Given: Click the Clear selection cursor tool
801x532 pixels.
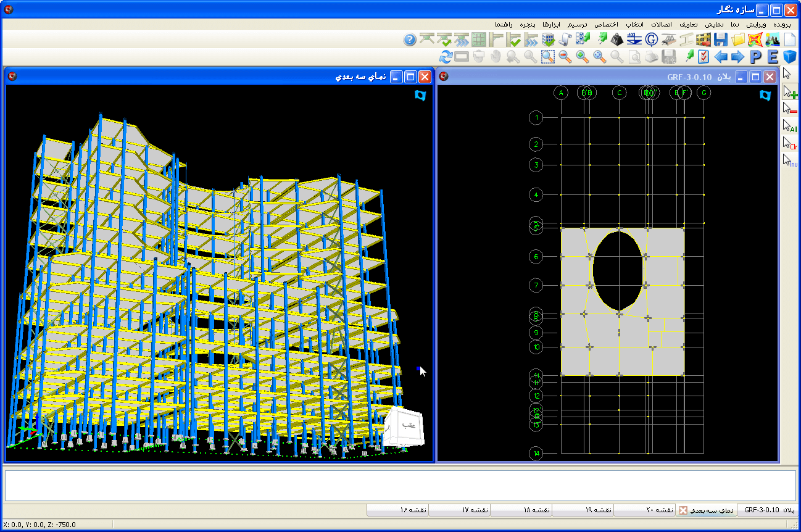Looking at the screenshot, I should click(x=790, y=144).
